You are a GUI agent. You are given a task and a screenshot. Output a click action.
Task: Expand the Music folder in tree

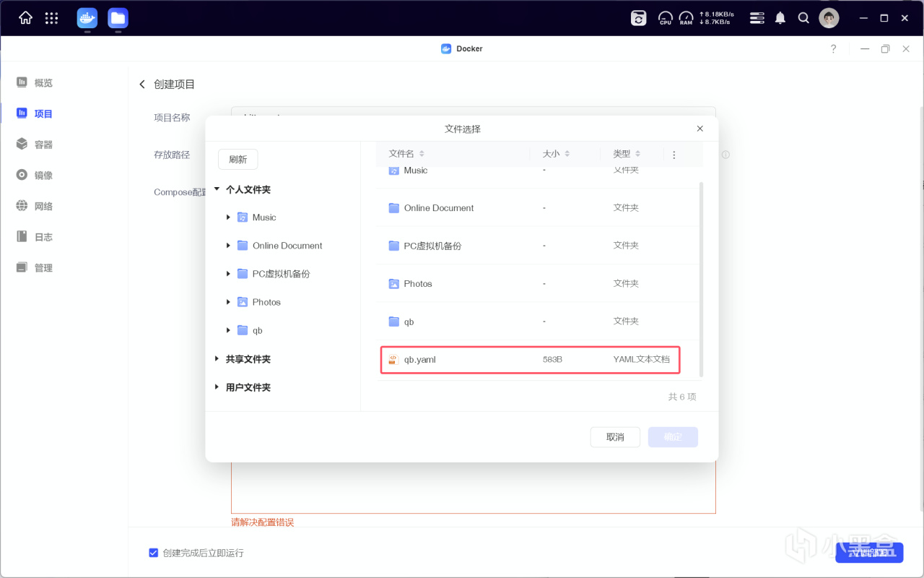point(228,217)
